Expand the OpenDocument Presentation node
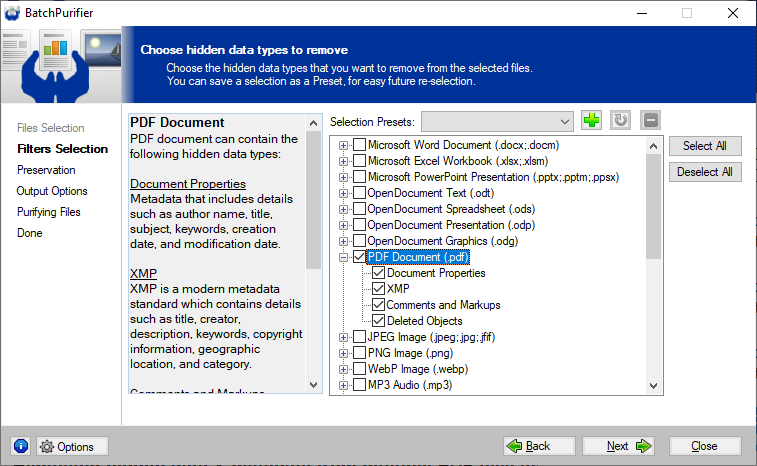Image resolution: width=757 pixels, height=466 pixels. 343,225
